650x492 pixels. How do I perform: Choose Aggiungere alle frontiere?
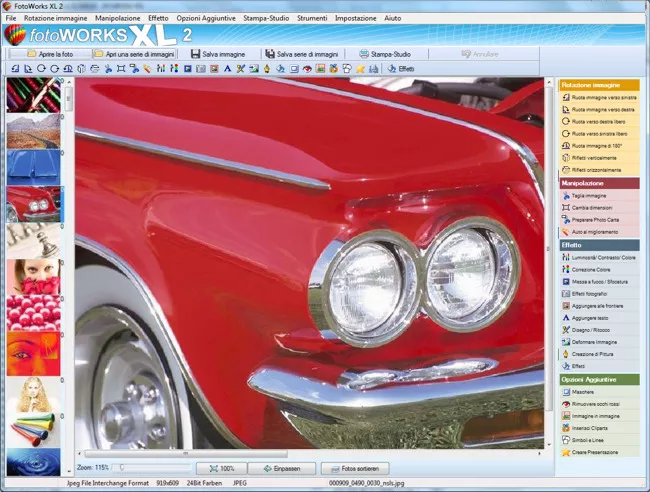click(599, 306)
